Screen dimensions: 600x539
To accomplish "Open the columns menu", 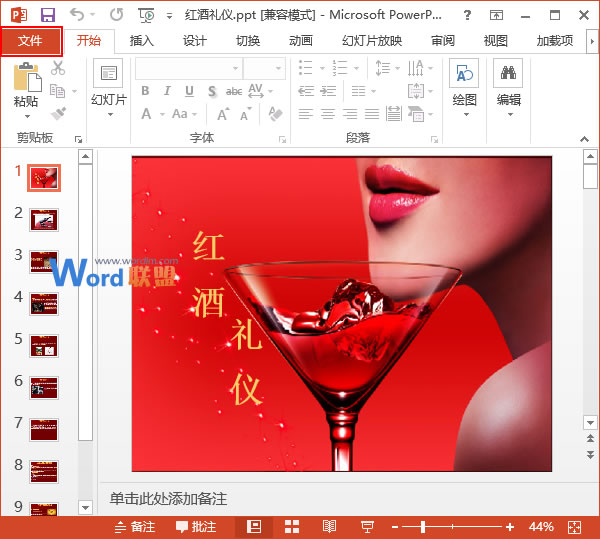I will click(x=364, y=91).
